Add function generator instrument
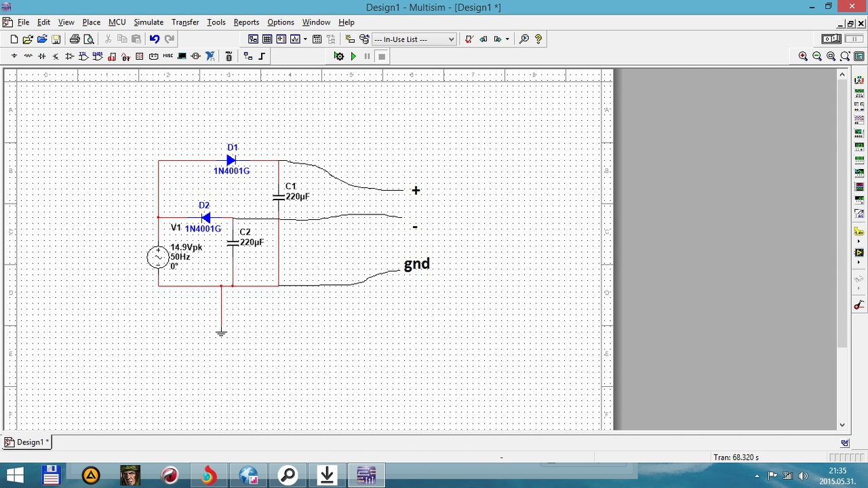868x488 pixels. click(859, 93)
